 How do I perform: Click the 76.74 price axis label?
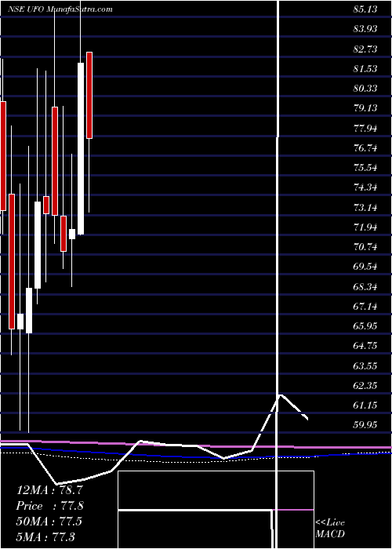[365, 148]
